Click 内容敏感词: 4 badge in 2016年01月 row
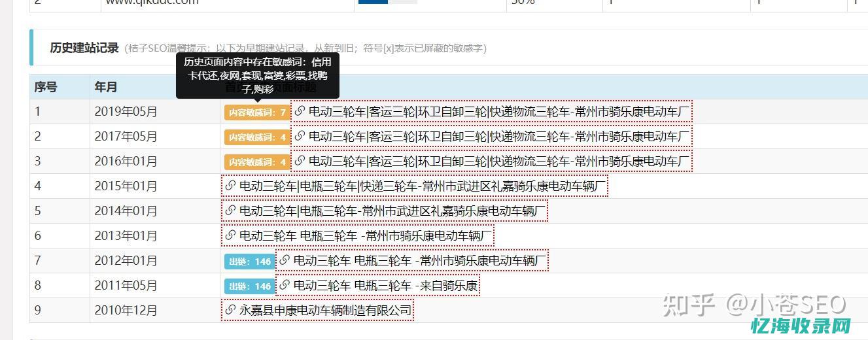868x340 pixels. (258, 162)
